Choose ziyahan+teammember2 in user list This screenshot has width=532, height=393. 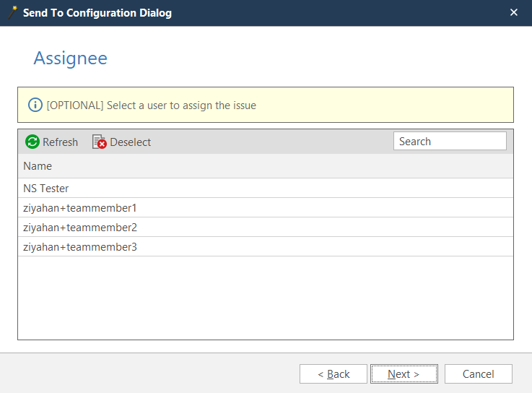pyautogui.click(x=79, y=228)
